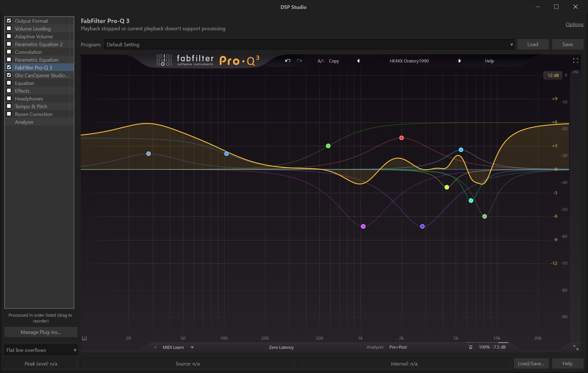Image resolution: width=588 pixels, height=373 pixels.
Task: Select the blue EQ band at 100 Hz
Action: [226, 153]
